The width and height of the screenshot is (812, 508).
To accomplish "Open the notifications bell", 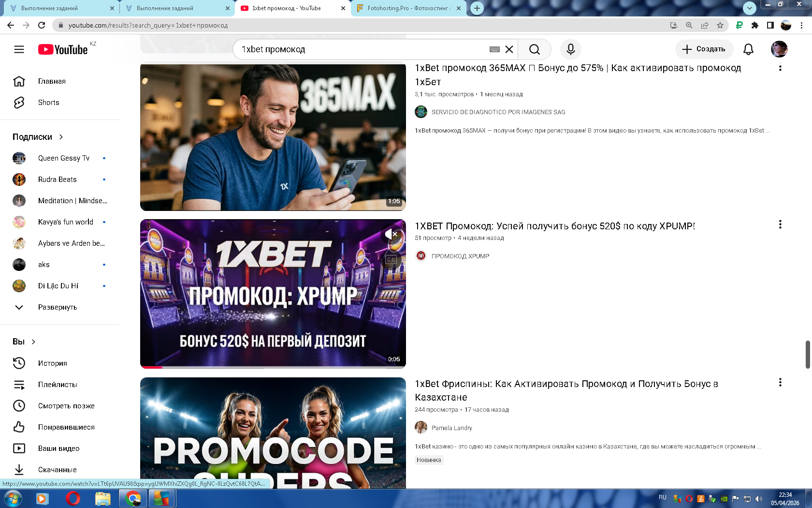I will coord(748,49).
